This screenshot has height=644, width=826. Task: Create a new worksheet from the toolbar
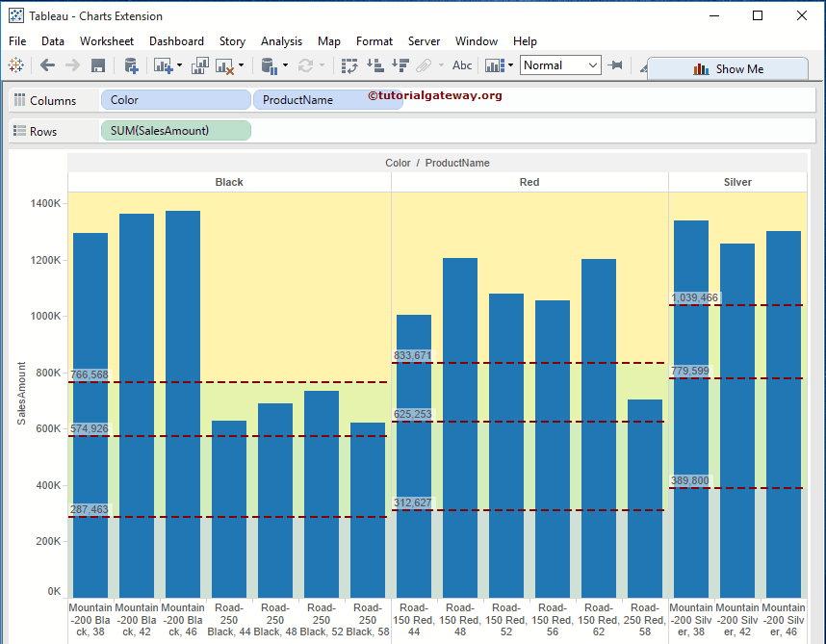162,67
